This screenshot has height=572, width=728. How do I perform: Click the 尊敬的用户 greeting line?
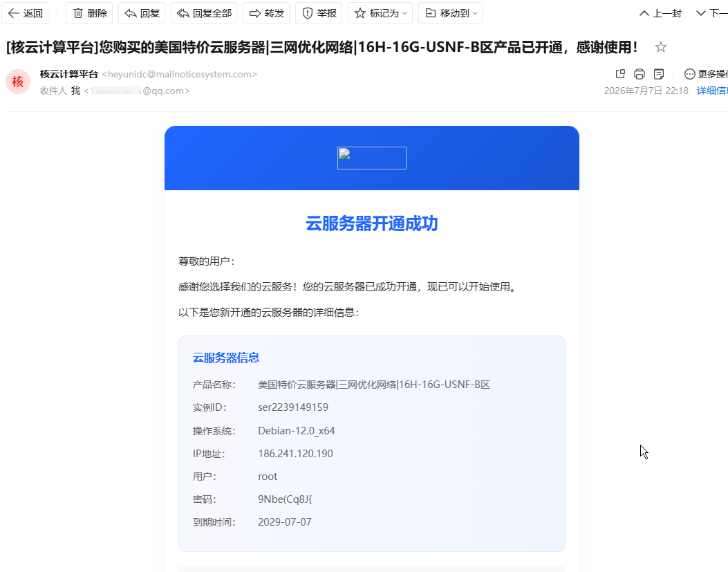click(x=207, y=261)
